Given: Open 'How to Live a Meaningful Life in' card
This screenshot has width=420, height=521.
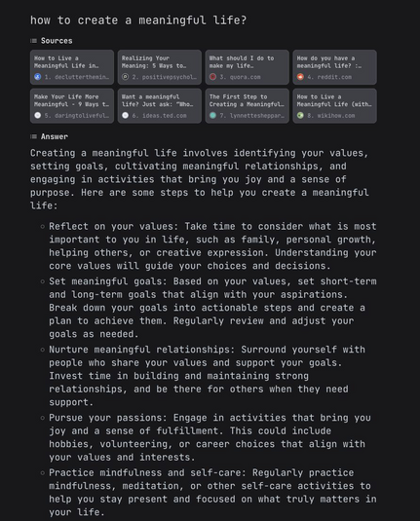Looking at the screenshot, I should (72, 67).
